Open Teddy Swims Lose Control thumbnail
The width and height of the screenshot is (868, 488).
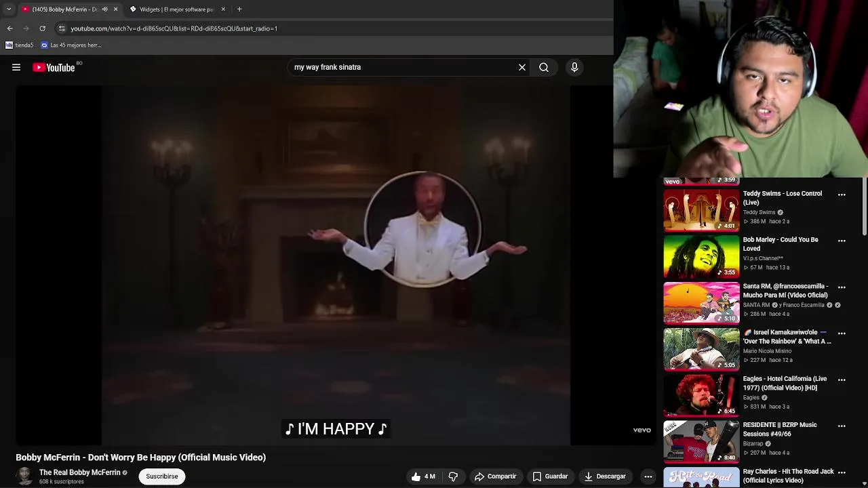click(701, 210)
